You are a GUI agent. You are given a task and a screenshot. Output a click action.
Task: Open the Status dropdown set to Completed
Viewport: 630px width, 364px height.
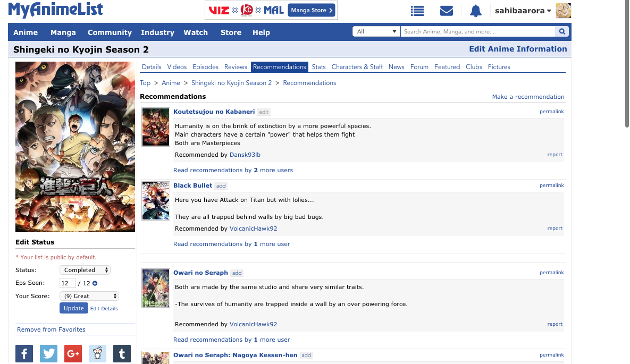tap(85, 270)
